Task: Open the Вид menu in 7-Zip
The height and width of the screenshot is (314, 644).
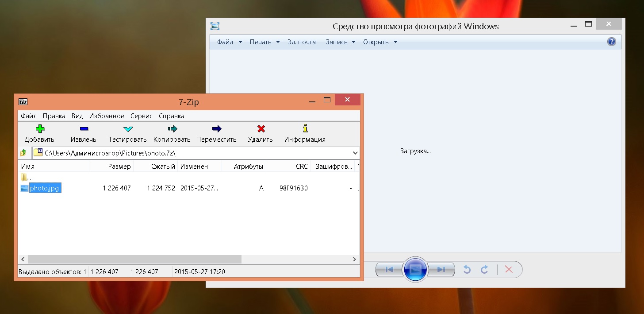Action: tap(77, 116)
